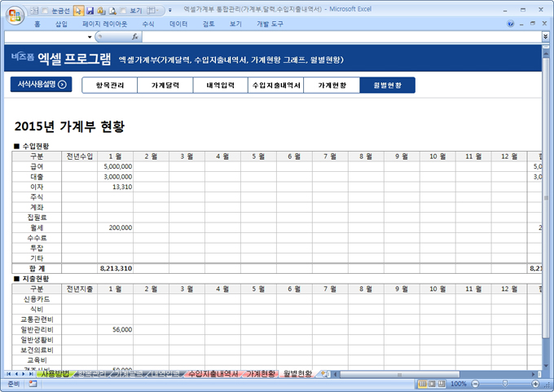
Task: Click the insert function fx icon
Action: pos(135,37)
